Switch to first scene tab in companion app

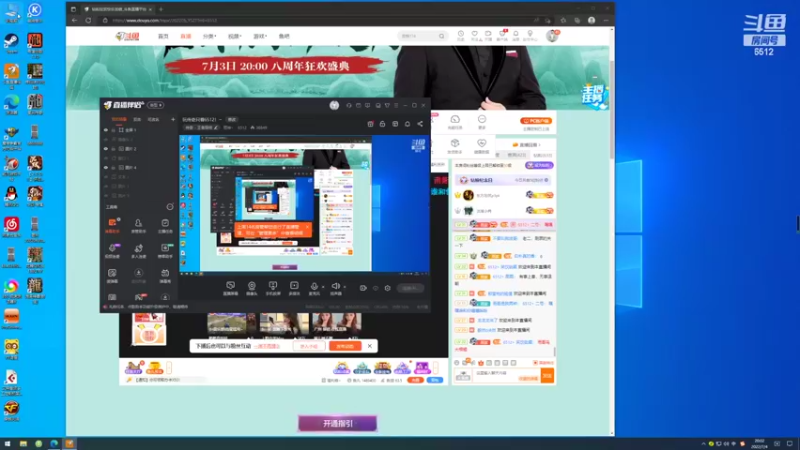[x=119, y=119]
